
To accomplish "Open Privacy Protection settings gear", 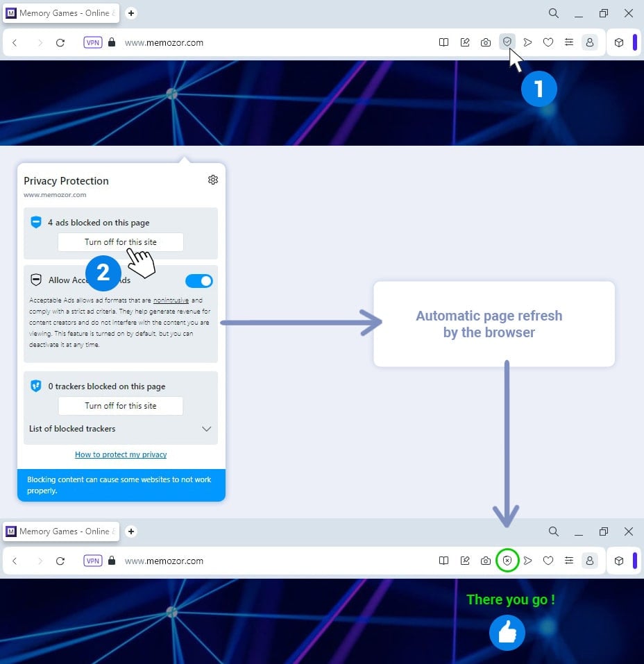I will coord(213,180).
